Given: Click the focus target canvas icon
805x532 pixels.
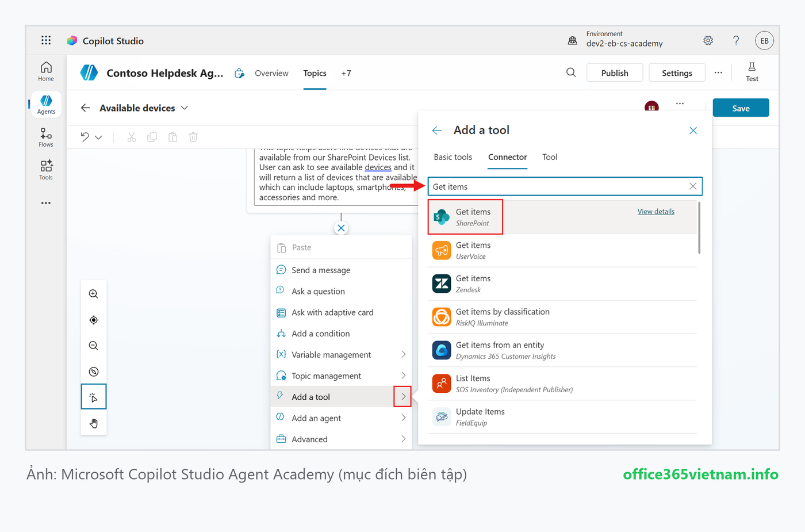Looking at the screenshot, I should (94, 320).
